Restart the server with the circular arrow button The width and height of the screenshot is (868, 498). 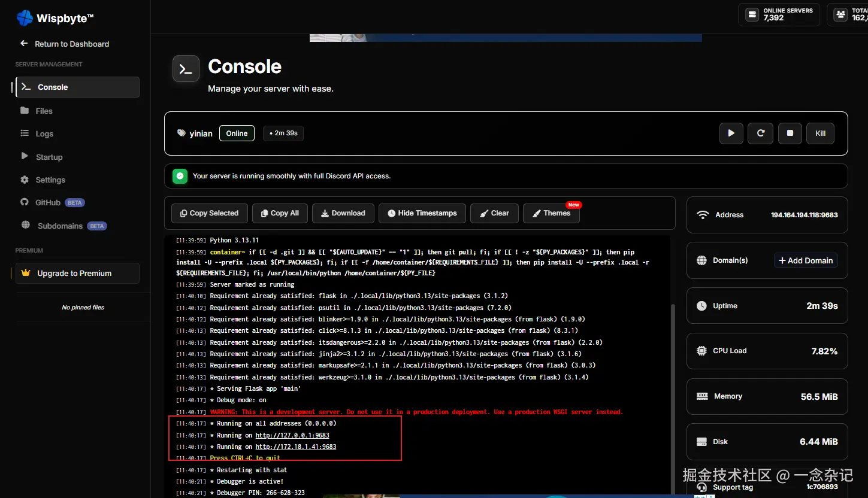[x=761, y=133]
